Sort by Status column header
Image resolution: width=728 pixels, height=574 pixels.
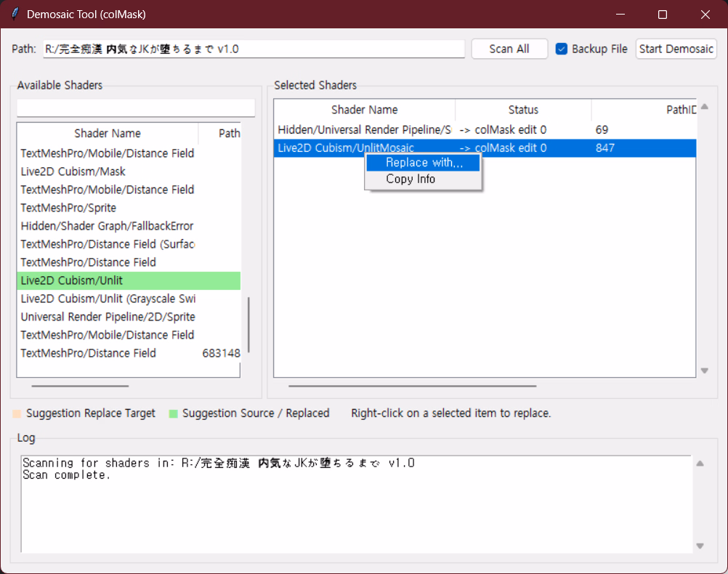(523, 110)
